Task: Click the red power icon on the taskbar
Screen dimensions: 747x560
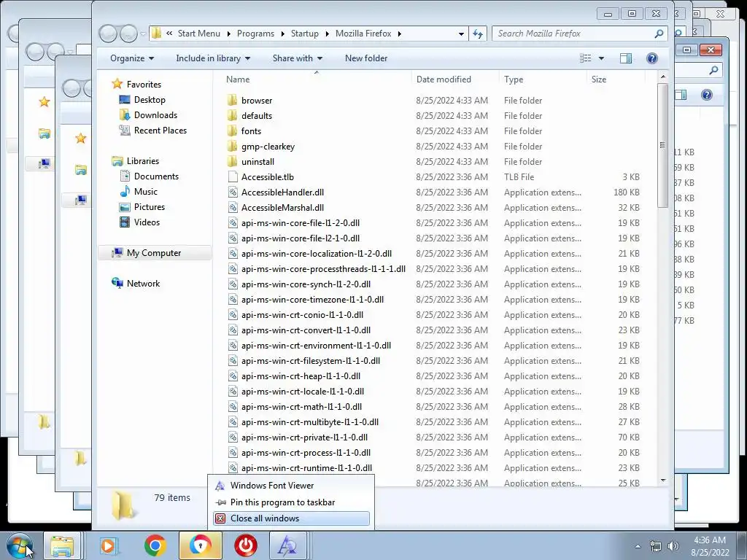Action: (245, 545)
